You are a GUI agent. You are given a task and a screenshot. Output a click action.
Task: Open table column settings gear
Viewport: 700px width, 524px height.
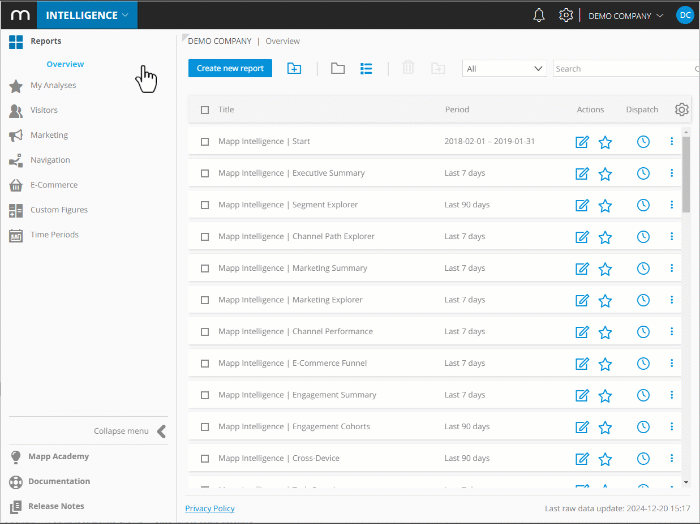coord(681,109)
